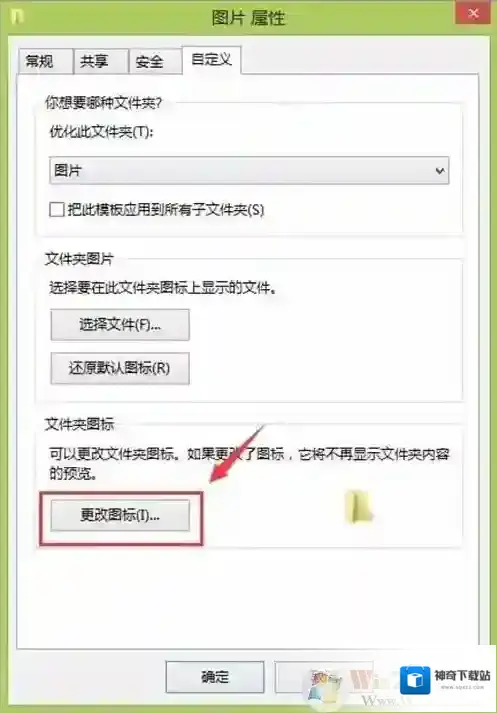Switch to the 常规 tab
The height and width of the screenshot is (713, 497).
pos(39,61)
